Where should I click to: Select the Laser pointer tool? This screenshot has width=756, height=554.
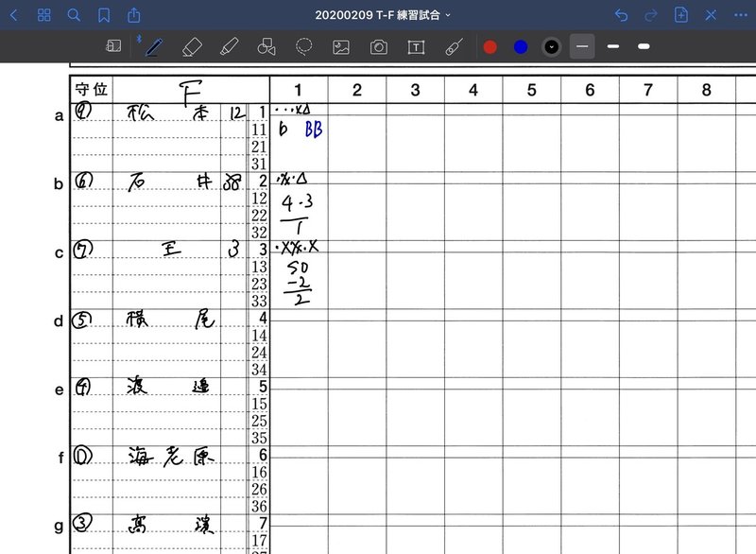point(454,46)
